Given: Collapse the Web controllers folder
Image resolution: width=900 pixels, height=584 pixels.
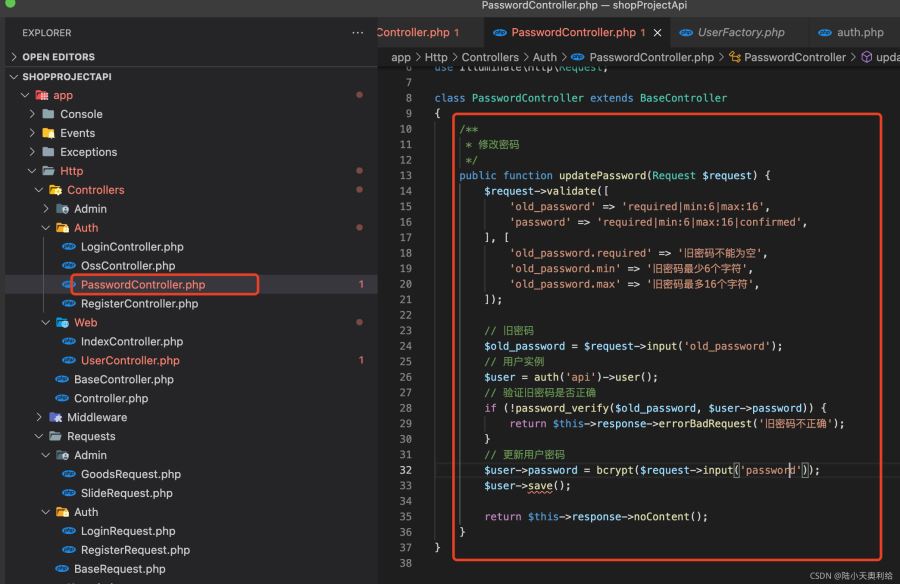Looking at the screenshot, I should [x=47, y=323].
